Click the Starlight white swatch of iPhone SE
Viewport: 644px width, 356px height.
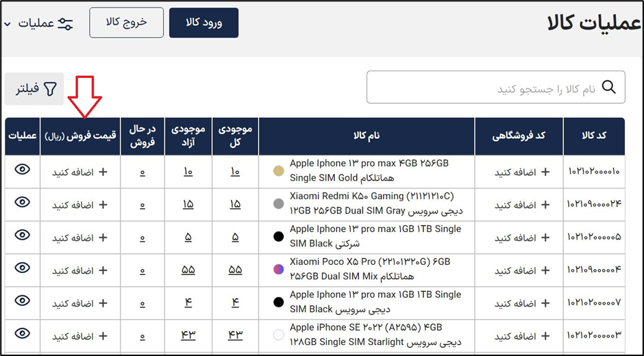coord(279,335)
